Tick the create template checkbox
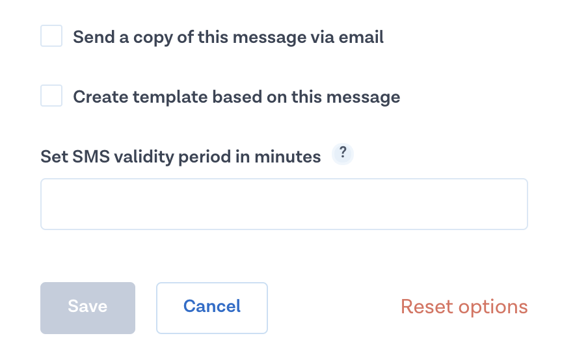Screen dimensions: 588x364 point(51,96)
